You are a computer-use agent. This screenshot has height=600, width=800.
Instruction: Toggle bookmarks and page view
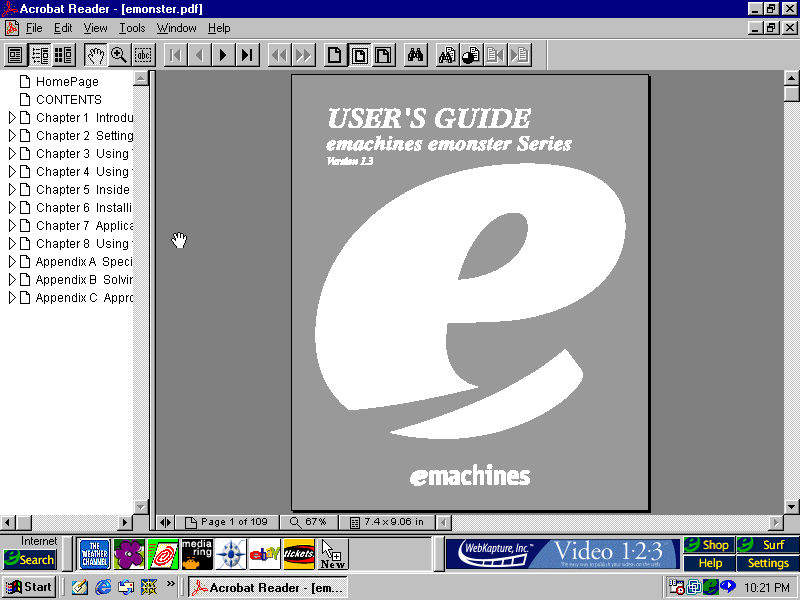[x=40, y=55]
